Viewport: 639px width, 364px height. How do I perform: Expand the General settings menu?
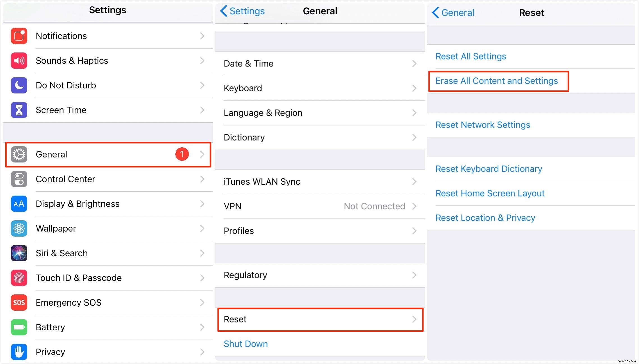coord(107,155)
